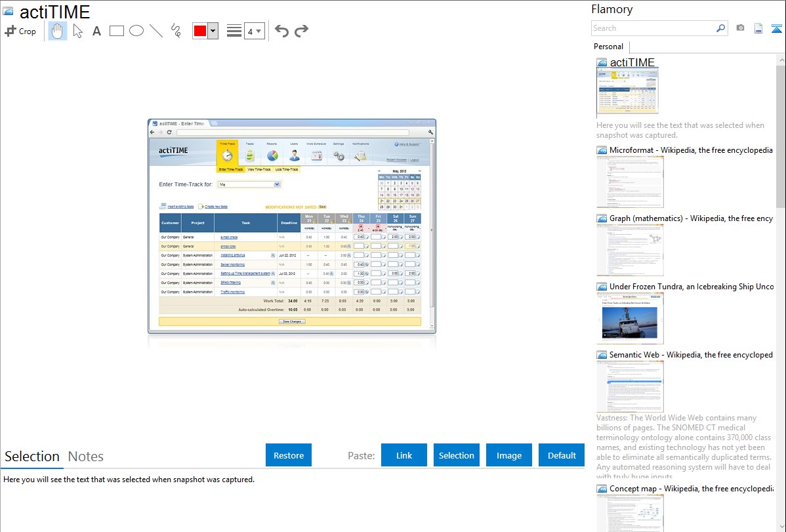The width and height of the screenshot is (786, 532).
Task: Click the red color swatch
Action: (200, 31)
